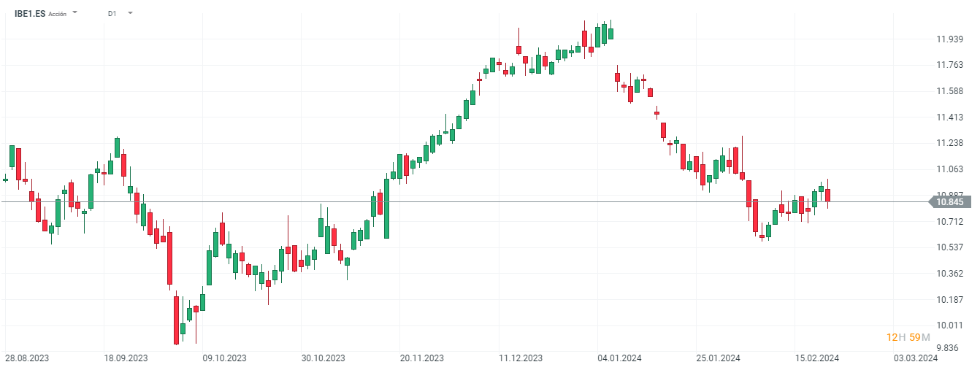Click the Acción instrument type label
This screenshot has width=980, height=370.
(58, 14)
